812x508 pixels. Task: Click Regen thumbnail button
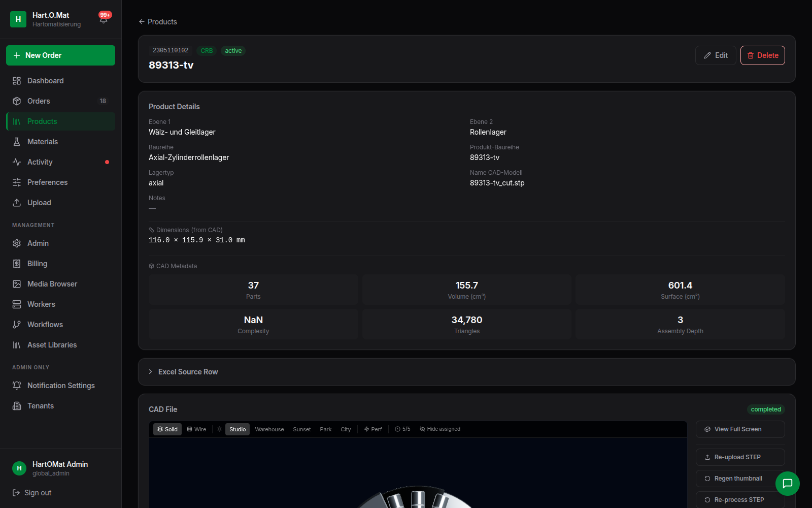(740, 479)
